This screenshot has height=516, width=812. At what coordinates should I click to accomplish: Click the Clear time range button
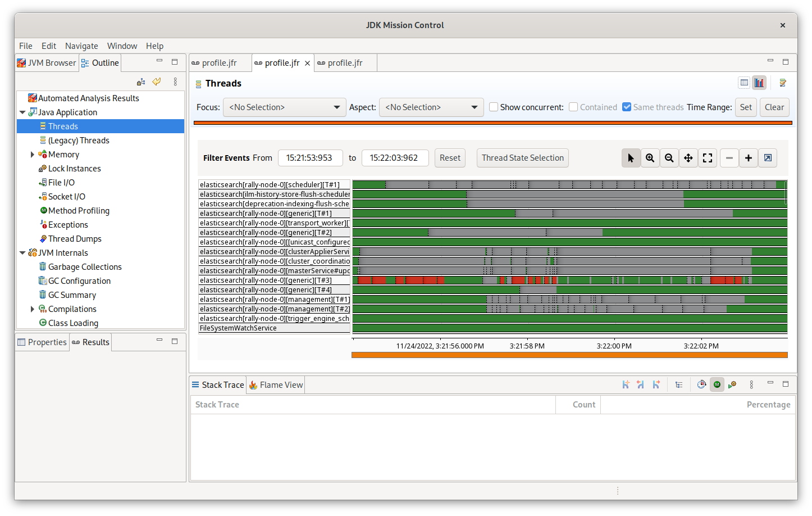tap(774, 107)
